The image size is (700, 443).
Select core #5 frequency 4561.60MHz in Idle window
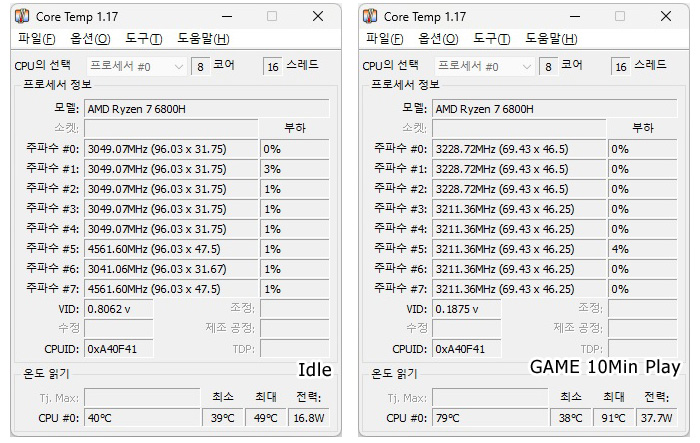[x=171, y=249]
